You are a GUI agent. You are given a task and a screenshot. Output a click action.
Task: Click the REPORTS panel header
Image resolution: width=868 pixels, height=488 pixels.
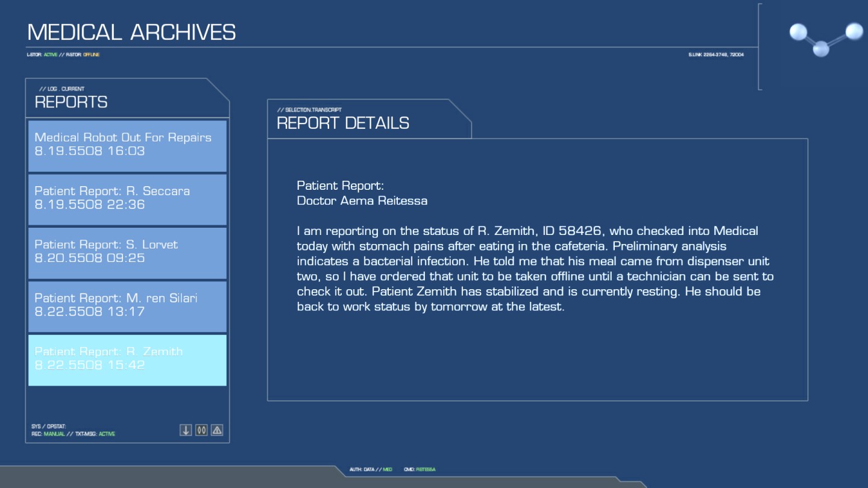coord(71,102)
